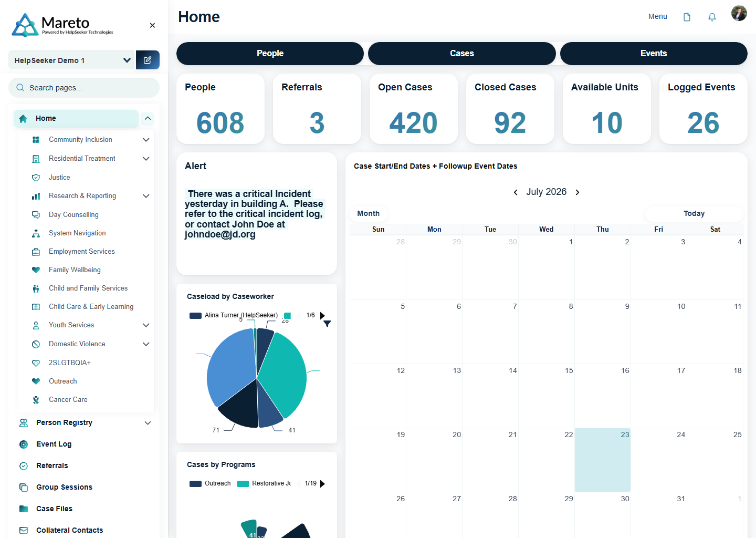
Task: Click the Search pages field
Action: tap(84, 88)
